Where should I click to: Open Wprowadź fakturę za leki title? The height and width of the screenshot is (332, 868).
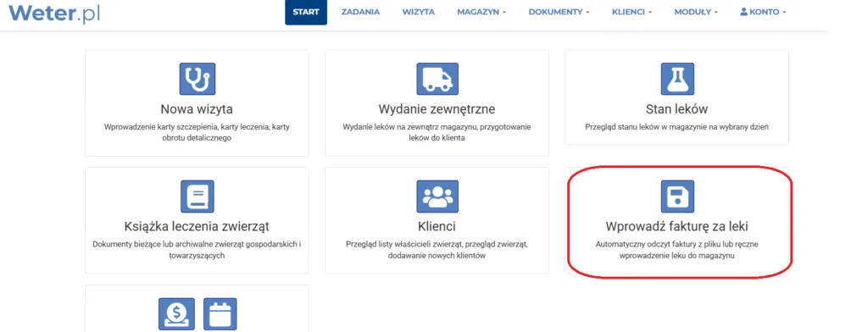(x=676, y=226)
